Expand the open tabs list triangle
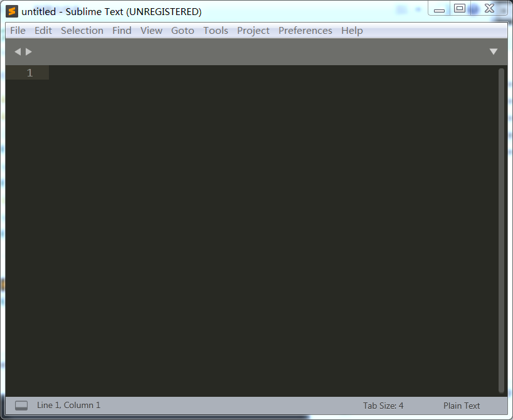 (x=494, y=51)
